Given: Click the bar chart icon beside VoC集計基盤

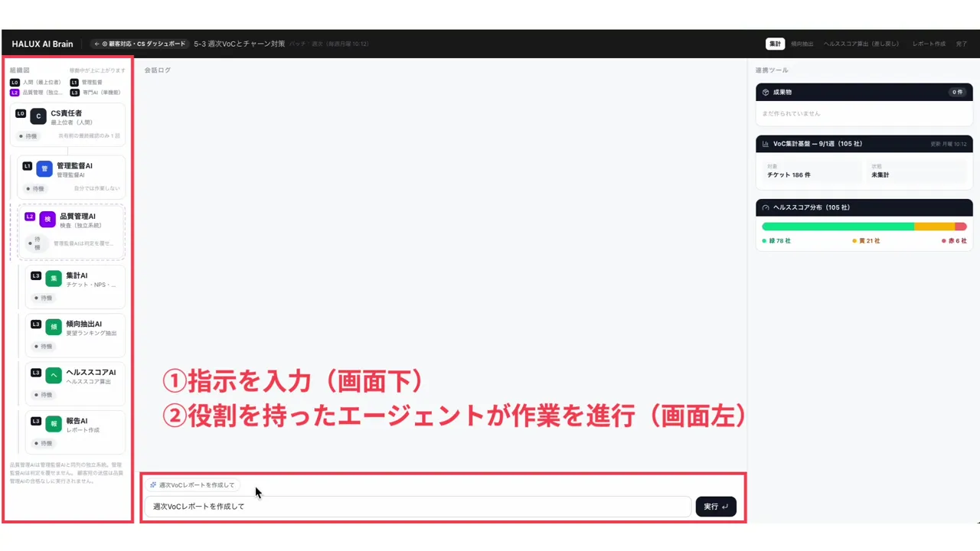Looking at the screenshot, I should [766, 144].
